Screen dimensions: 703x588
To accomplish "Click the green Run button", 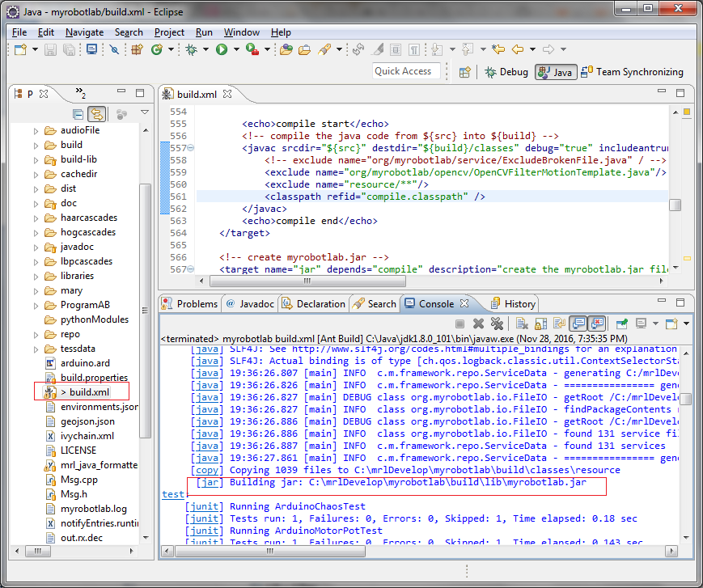I will pos(222,49).
